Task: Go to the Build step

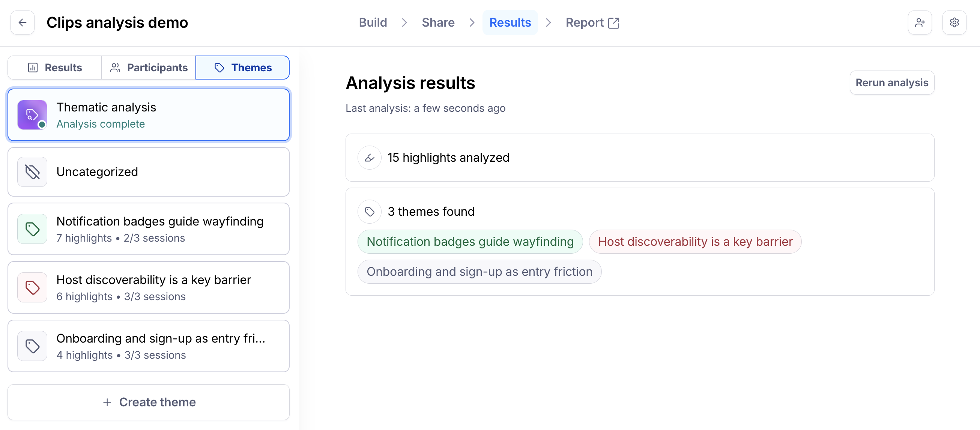Action: pos(373,23)
